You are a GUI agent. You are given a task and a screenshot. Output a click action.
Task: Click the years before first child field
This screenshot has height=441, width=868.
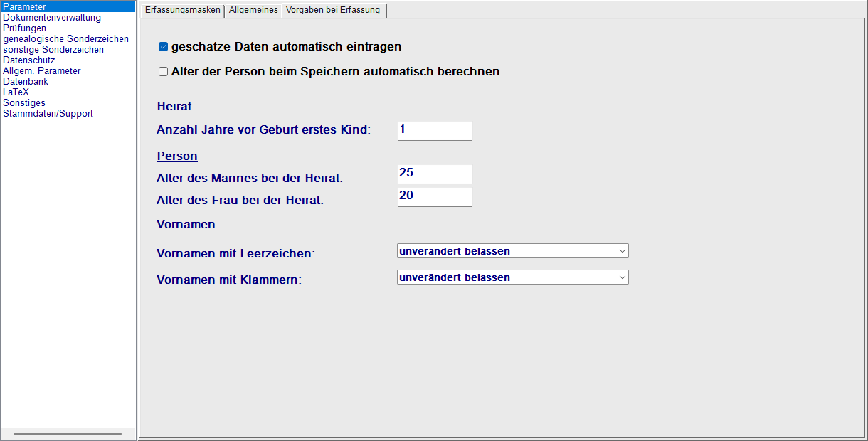[434, 130]
